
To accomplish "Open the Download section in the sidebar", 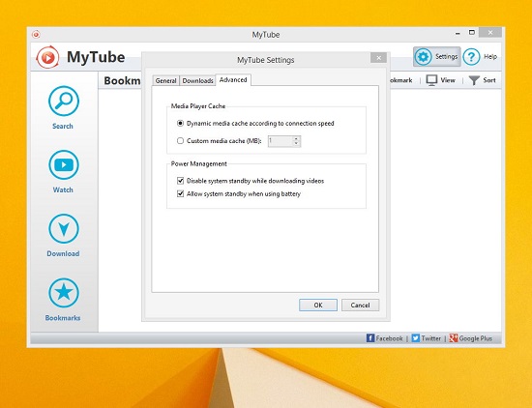I will pyautogui.click(x=64, y=235).
